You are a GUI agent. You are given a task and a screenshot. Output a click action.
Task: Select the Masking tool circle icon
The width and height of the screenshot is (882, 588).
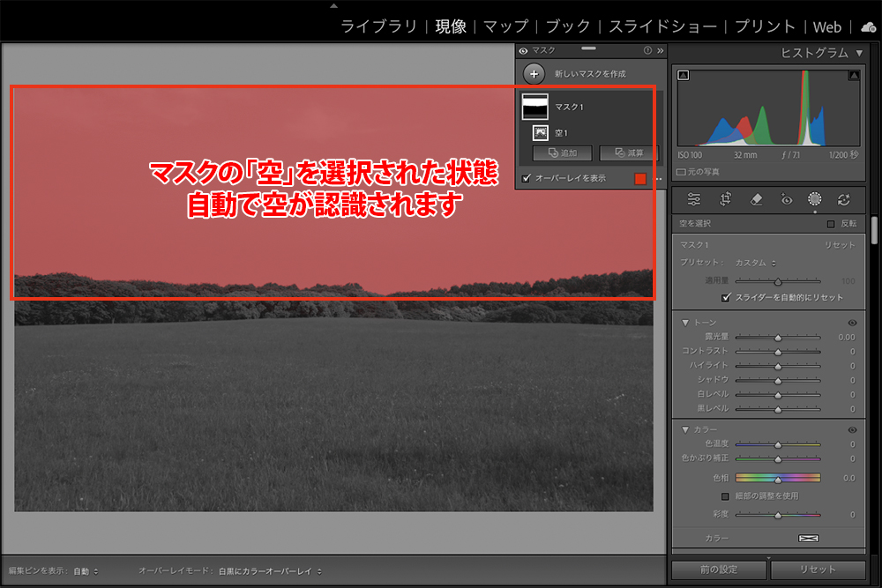[x=814, y=199]
